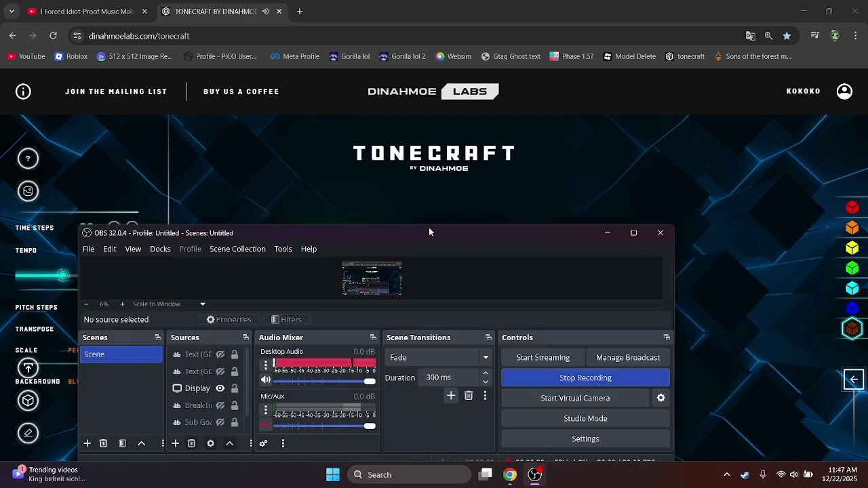868x488 pixels.
Task: Show hidden system tray icons chevron
Action: click(x=727, y=474)
